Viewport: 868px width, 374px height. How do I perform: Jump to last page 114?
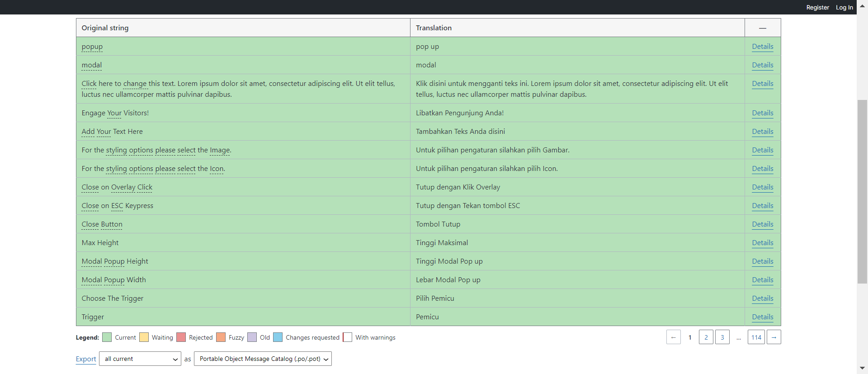point(756,337)
